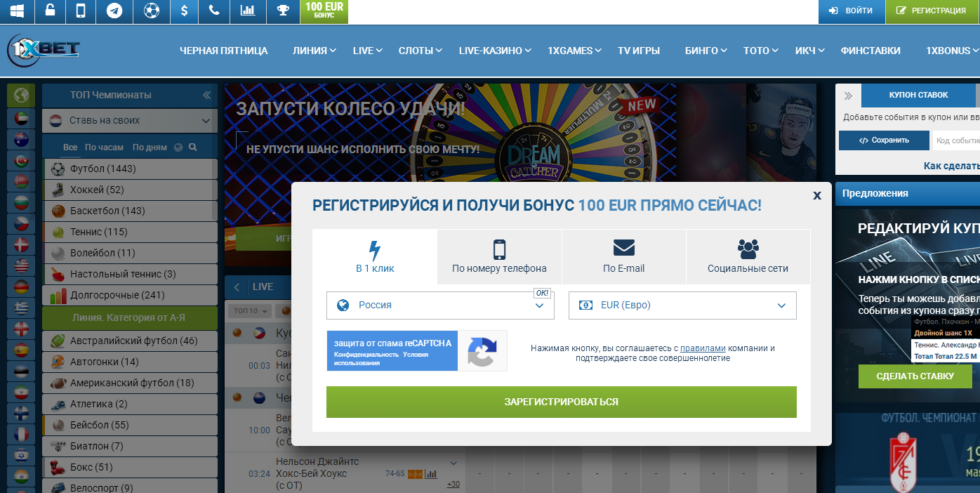Image resolution: width=980 pixels, height=493 pixels.
Task: Open the ФИНСТАВКИ menu item
Action: pos(870,51)
